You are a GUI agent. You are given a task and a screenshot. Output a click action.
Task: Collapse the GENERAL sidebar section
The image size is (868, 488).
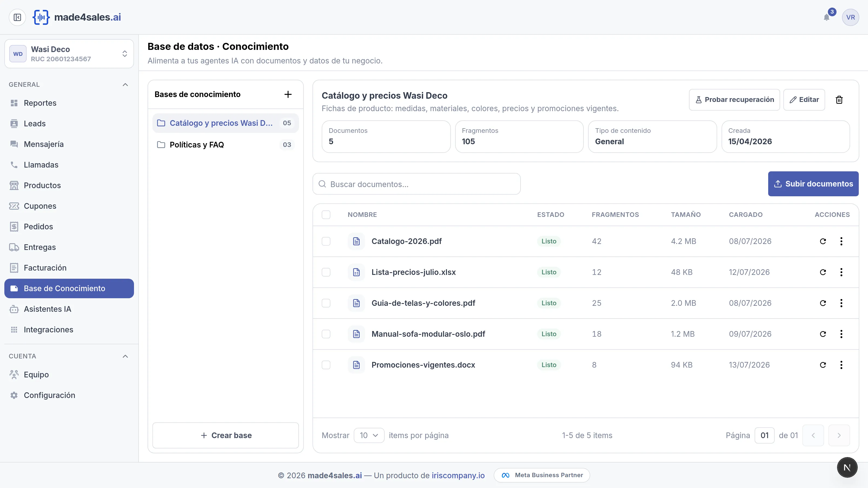(x=125, y=85)
